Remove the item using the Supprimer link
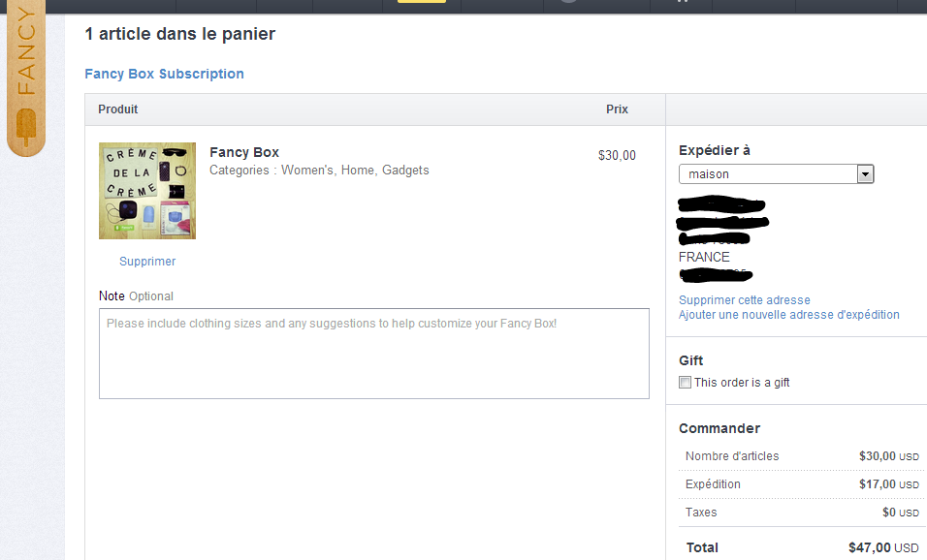Screen dimensions: 927x560 click(x=147, y=262)
